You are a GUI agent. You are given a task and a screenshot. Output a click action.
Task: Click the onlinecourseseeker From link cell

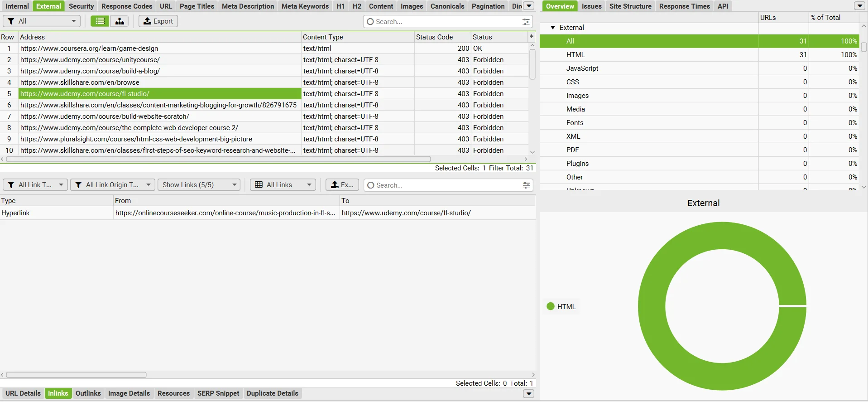tap(226, 213)
